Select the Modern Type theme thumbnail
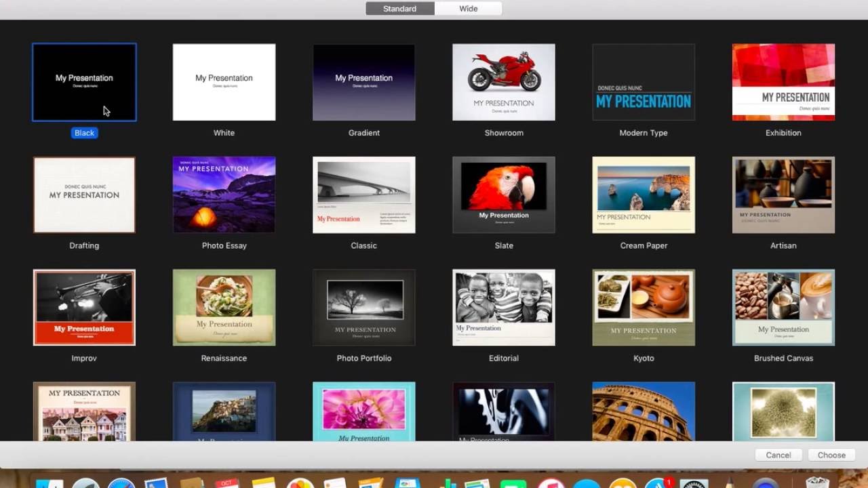868x488 pixels. coord(644,82)
